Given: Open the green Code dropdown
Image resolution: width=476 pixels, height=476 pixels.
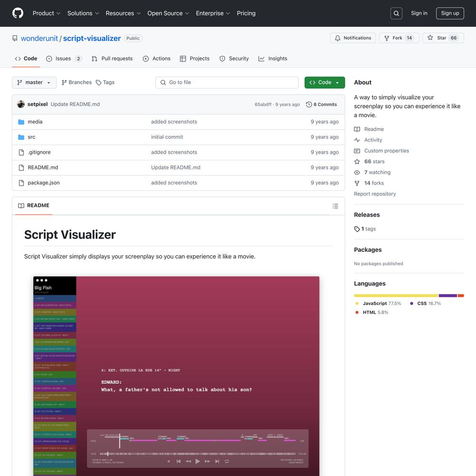Looking at the screenshot, I should (325, 82).
